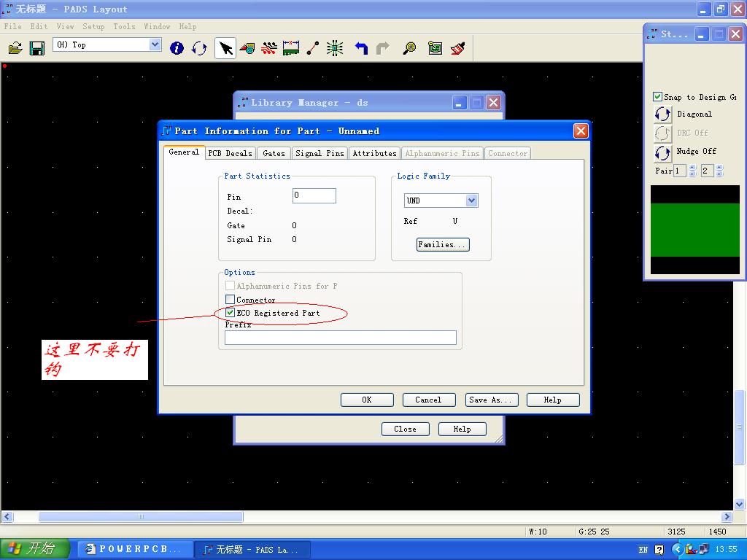Image resolution: width=747 pixels, height=560 pixels.
Task: Click the Save As... button
Action: 491,400
